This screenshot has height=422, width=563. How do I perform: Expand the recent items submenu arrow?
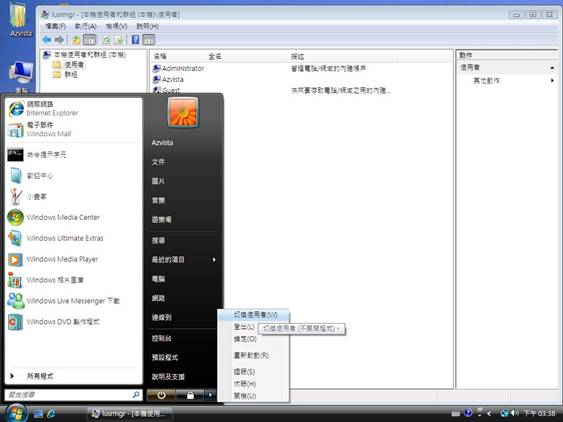[214, 260]
